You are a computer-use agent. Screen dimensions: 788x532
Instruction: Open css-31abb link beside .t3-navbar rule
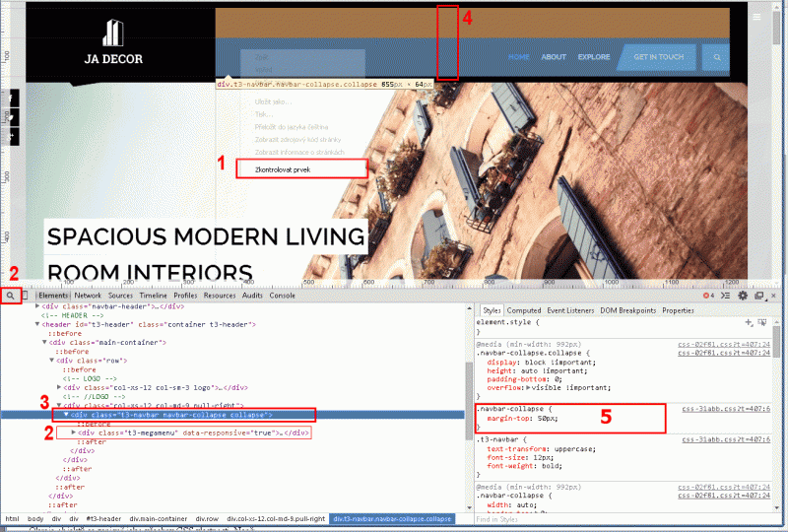click(x=726, y=439)
